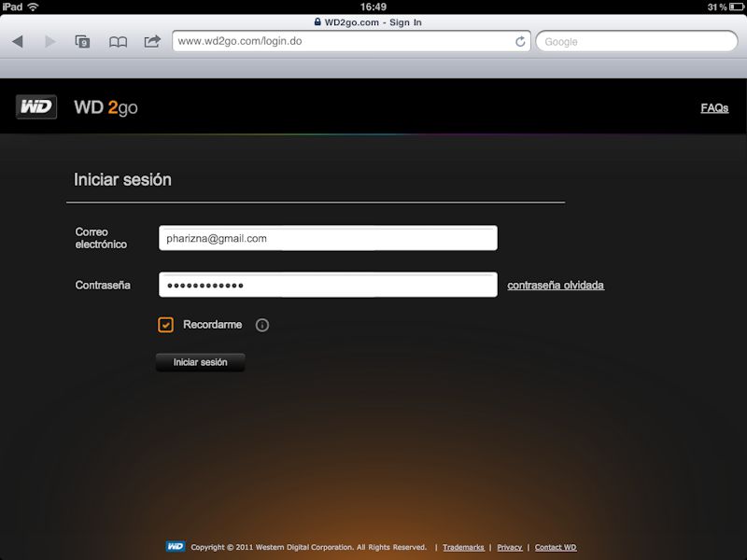Go back with Safari back arrow
The width and height of the screenshot is (747, 560).
18,41
